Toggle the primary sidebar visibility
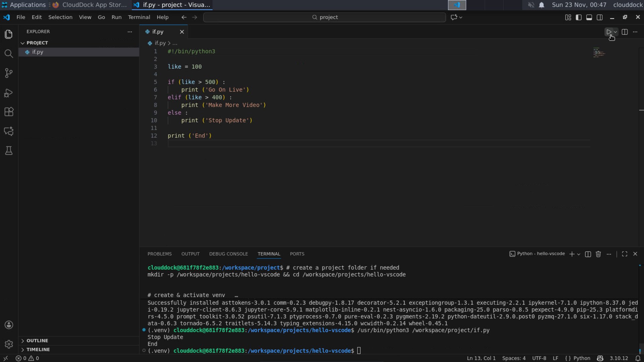This screenshot has width=644, height=362. pyautogui.click(x=579, y=17)
